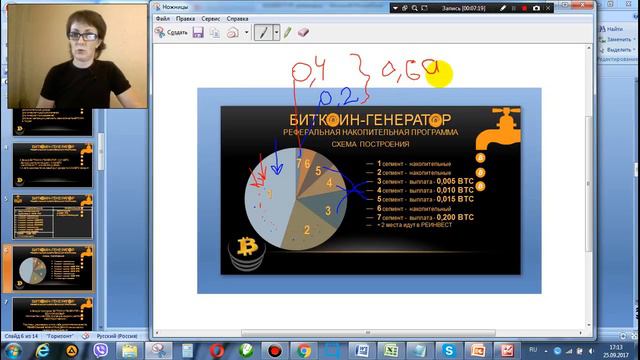Open the red record app taskbar icon
Image resolution: width=640 pixels, height=360 pixels.
coord(275,351)
